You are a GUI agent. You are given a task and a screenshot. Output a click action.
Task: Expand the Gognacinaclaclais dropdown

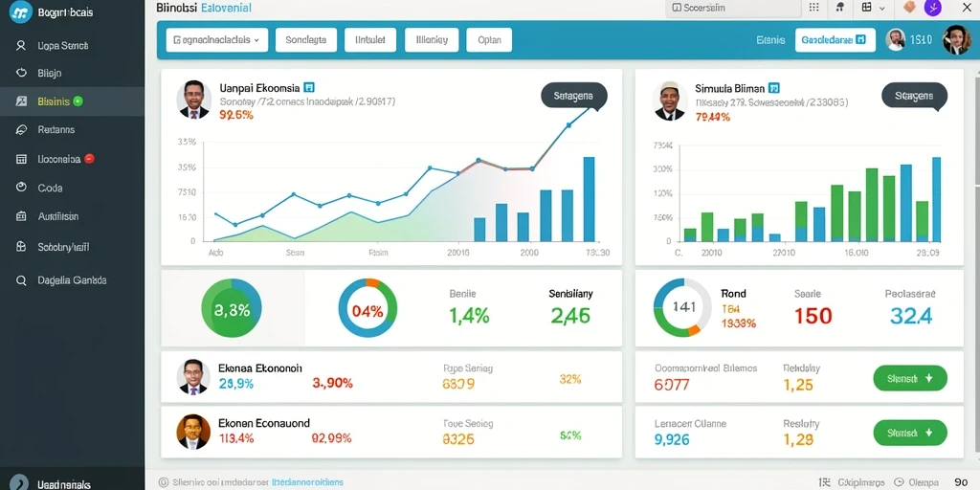[217, 40]
